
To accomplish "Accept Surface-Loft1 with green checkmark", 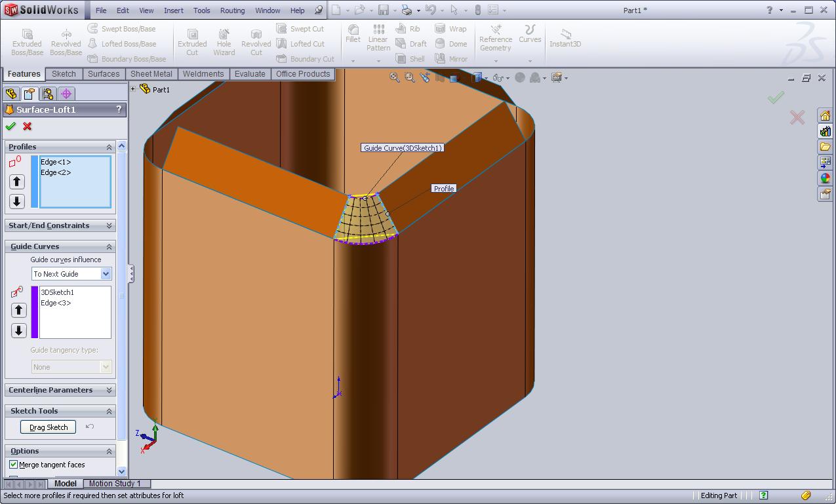I will (10, 126).
